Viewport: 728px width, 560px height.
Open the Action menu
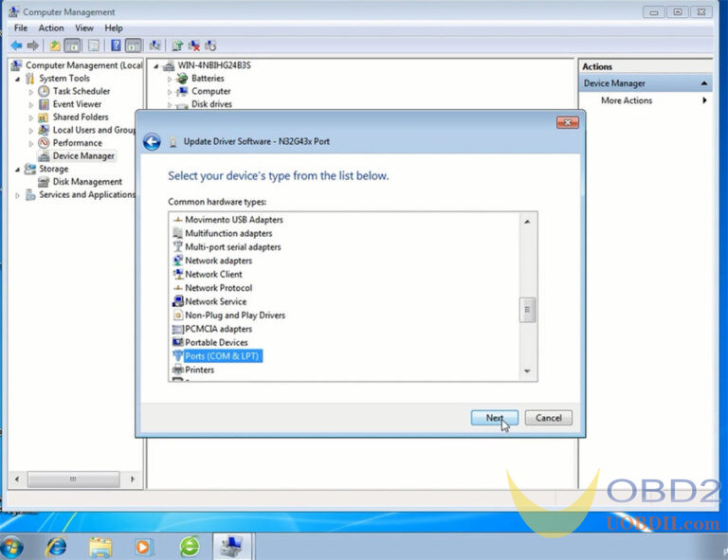coord(51,27)
